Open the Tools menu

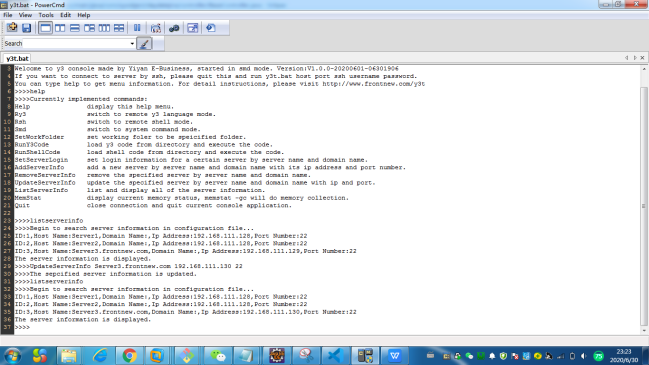[x=46, y=15]
